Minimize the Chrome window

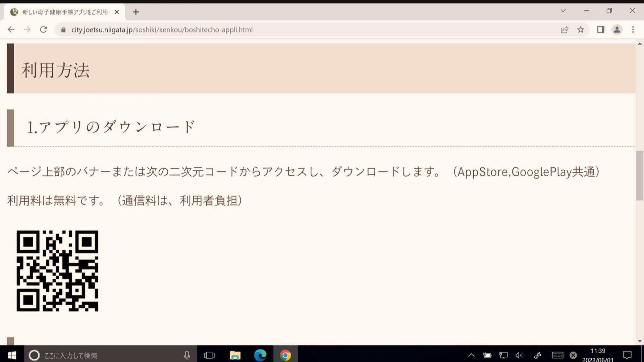point(586,11)
